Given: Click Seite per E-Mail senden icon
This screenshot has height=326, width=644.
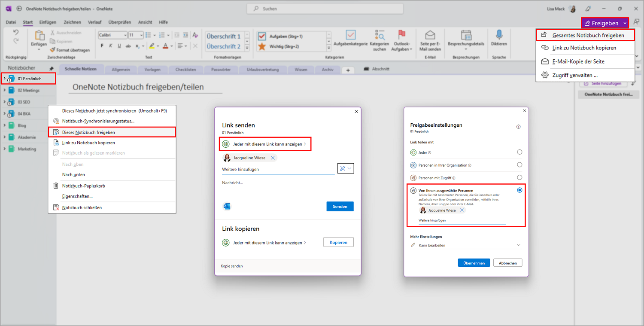Looking at the screenshot, I should (x=430, y=35).
